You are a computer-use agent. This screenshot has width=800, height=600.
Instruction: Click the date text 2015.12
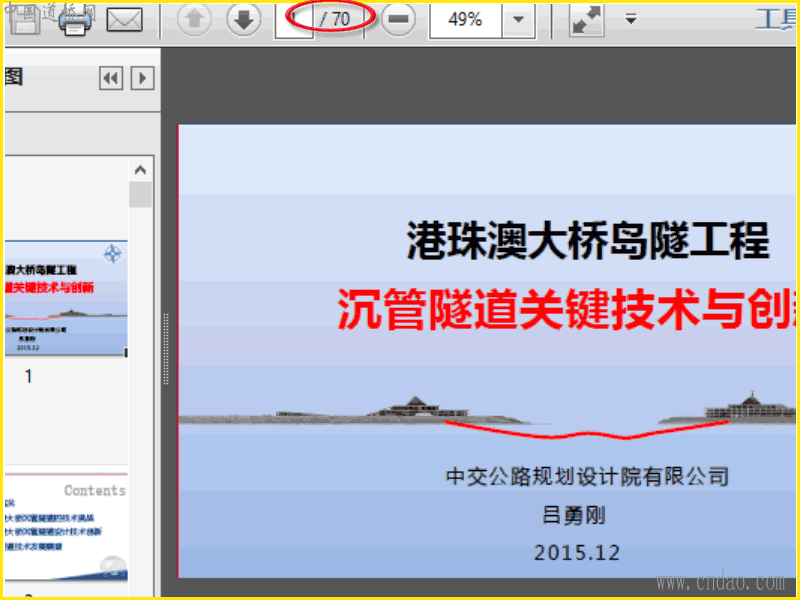577,553
